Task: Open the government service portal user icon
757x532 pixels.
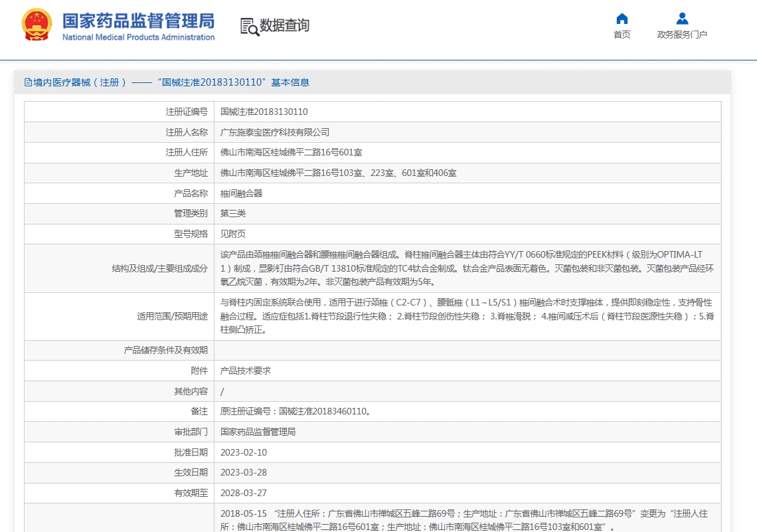Action: pyautogui.click(x=682, y=19)
